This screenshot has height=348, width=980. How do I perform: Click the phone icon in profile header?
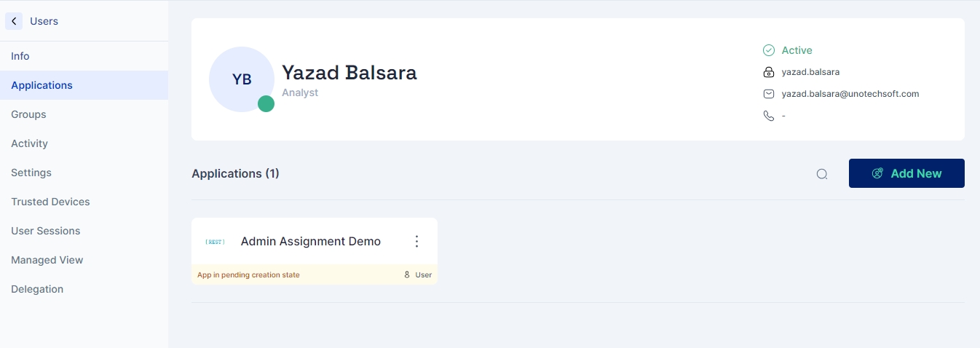[x=768, y=116]
